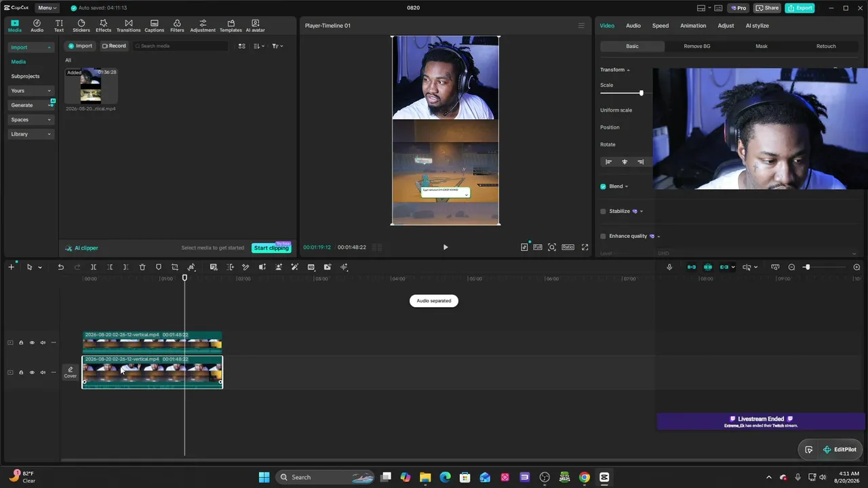The image size is (868, 488).
Task: Delete the selected clip with the trash icon
Action: (x=142, y=267)
